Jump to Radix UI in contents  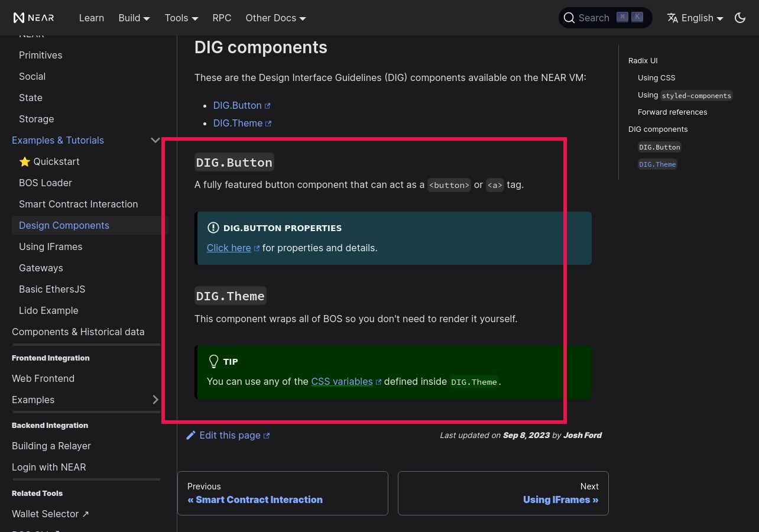click(x=643, y=60)
